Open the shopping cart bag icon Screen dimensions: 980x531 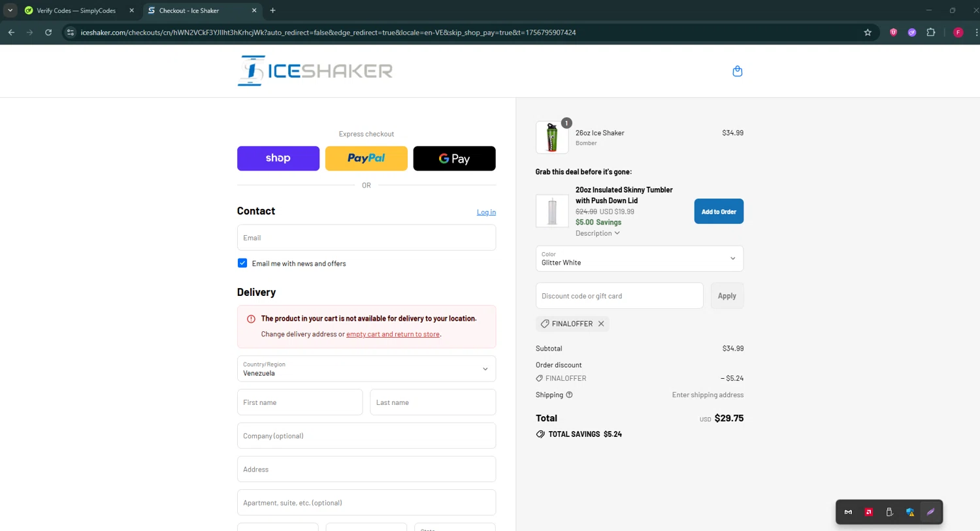click(737, 71)
